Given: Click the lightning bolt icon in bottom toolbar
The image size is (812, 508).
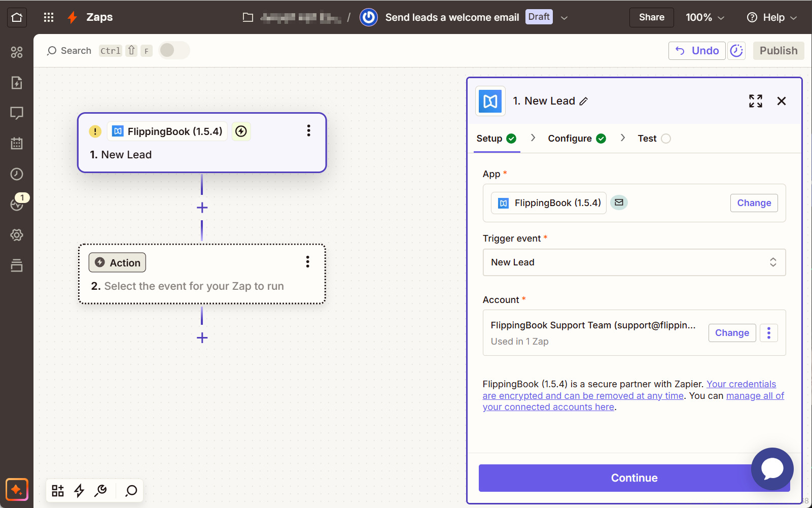Looking at the screenshot, I should coord(79,490).
